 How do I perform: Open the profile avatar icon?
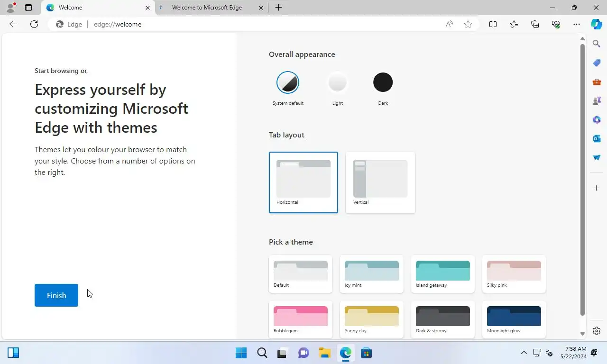pos(10,8)
